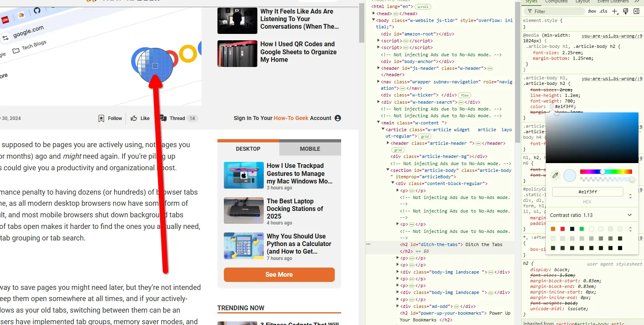
Task: Collapse the main w-content element node
Action: coord(379,122)
